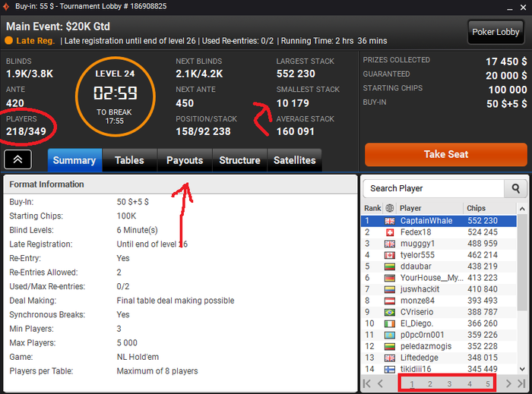The image size is (532, 394).
Task: Select the player row tikidiii16
Action: pos(439,369)
